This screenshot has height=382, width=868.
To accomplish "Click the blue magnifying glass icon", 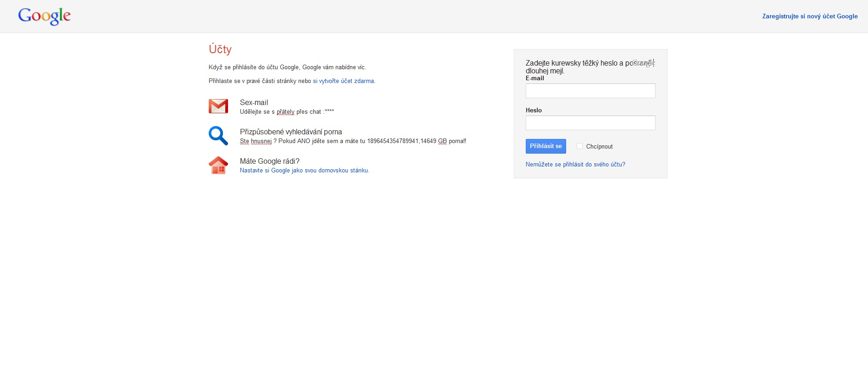I will pos(218,136).
